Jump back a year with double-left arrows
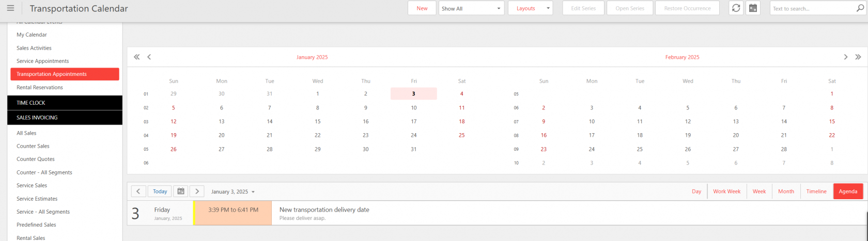Image resolution: width=868 pixels, height=241 pixels. [136, 57]
